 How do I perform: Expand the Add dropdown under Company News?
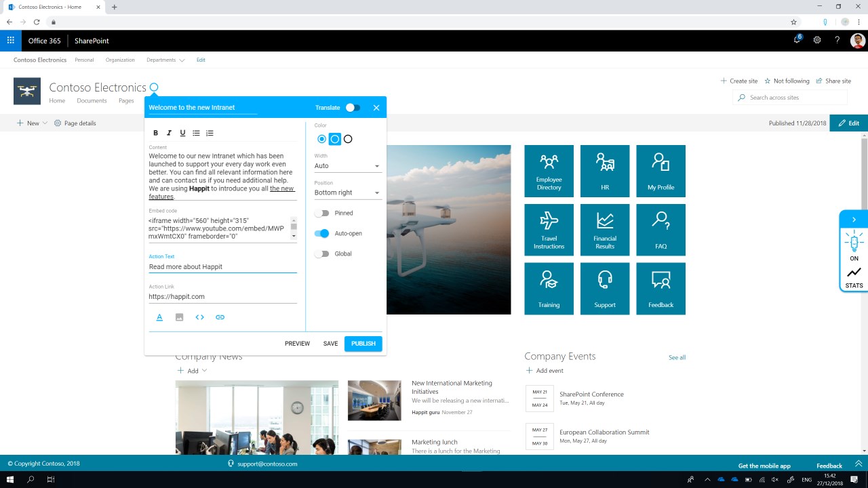(x=193, y=371)
